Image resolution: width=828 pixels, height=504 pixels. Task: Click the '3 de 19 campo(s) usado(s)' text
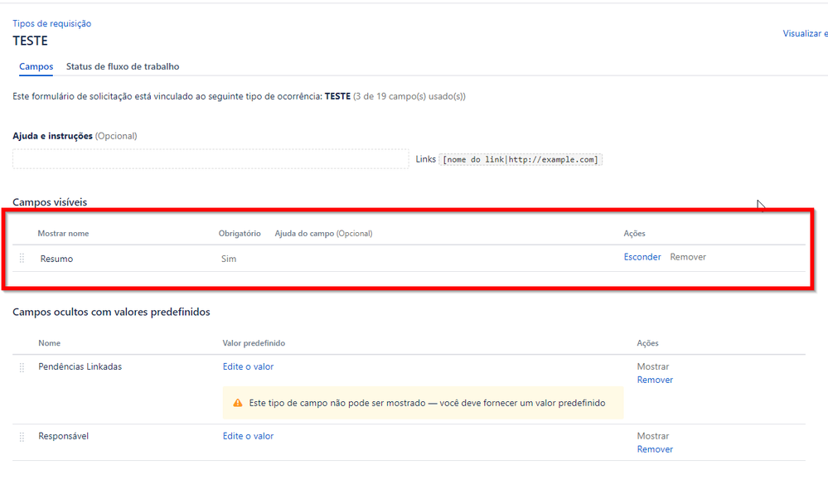coord(409,96)
